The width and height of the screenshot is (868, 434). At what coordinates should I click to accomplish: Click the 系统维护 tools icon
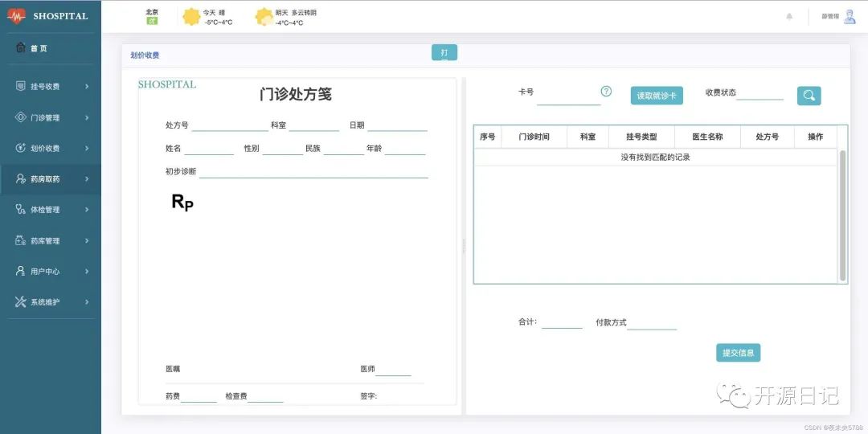click(20, 301)
